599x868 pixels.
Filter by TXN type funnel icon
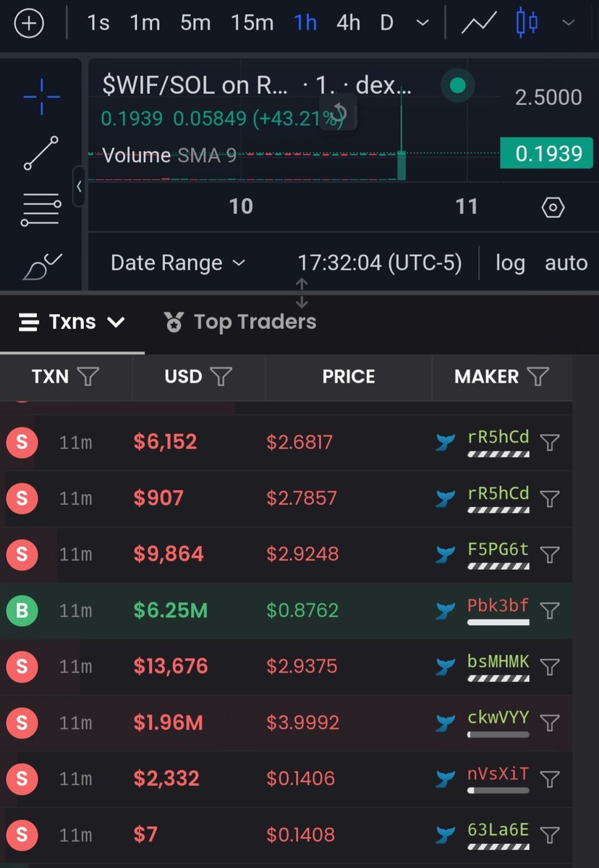(x=88, y=376)
